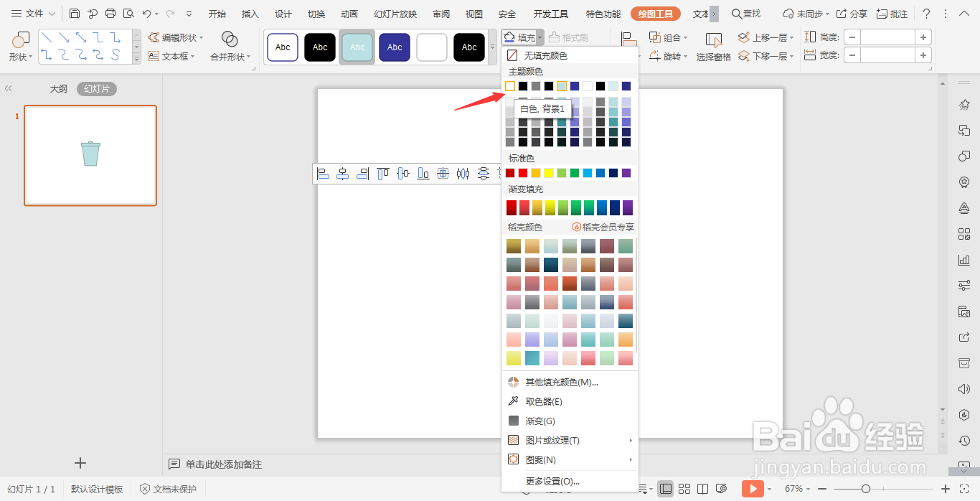Click Align Top icon in floating toolbar
Viewport: 980px width, 501px height.
coord(383,173)
